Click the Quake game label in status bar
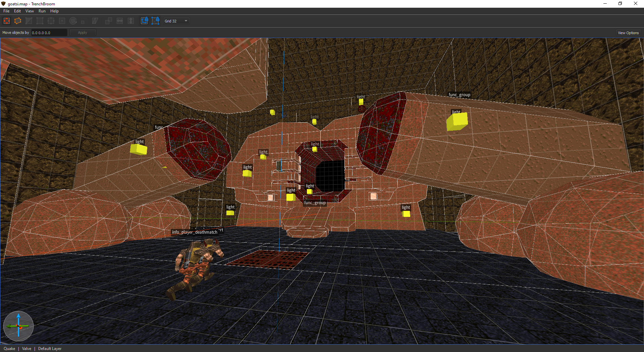 (x=9, y=349)
